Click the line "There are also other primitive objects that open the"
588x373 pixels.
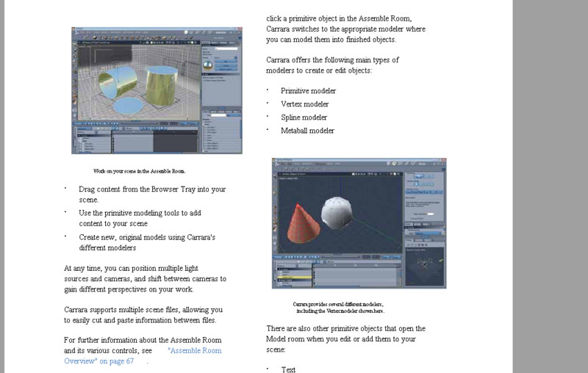345,328
